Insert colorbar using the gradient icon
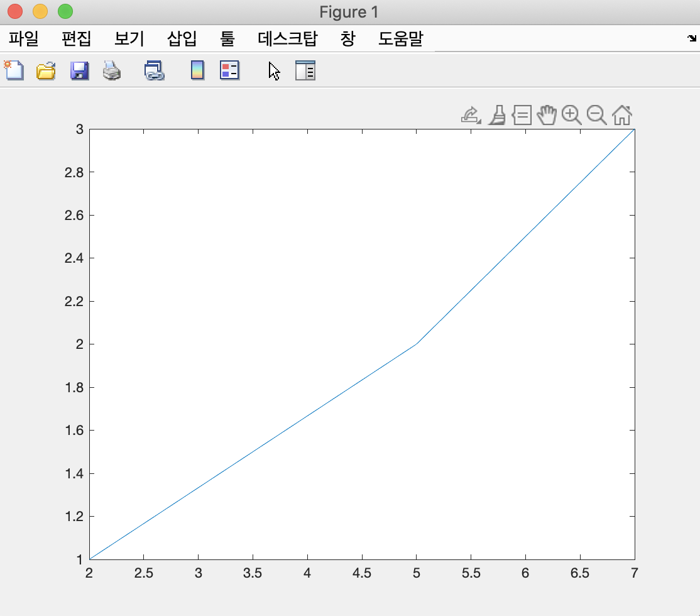 [197, 70]
